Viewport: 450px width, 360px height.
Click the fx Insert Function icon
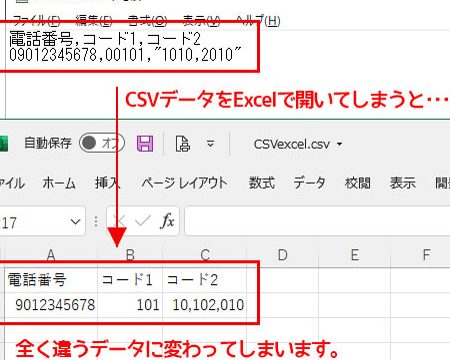pos(167,221)
